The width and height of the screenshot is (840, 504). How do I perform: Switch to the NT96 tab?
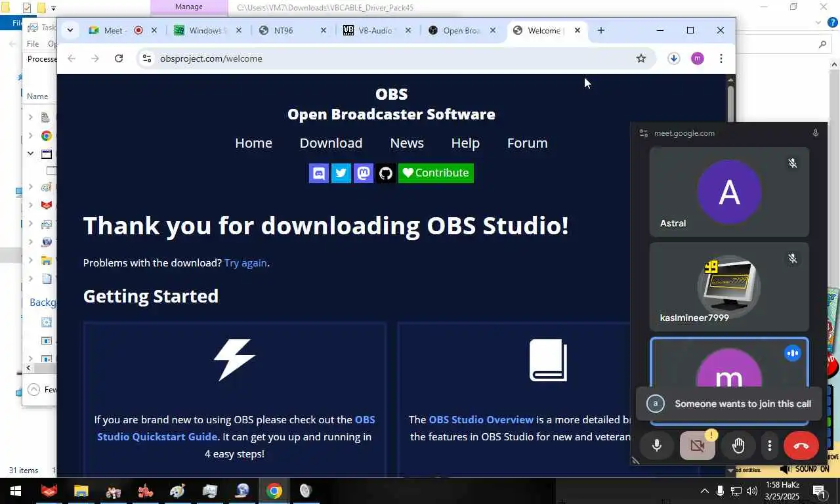point(292,30)
